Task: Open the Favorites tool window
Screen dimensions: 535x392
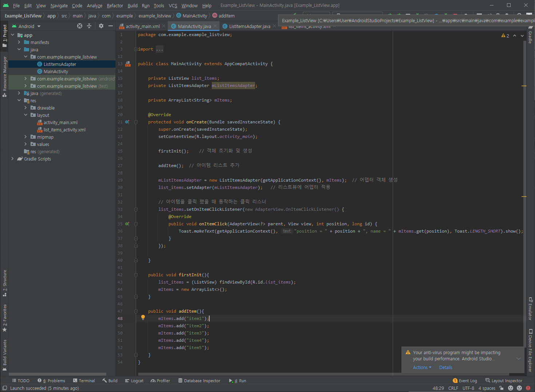Action: click(5, 318)
